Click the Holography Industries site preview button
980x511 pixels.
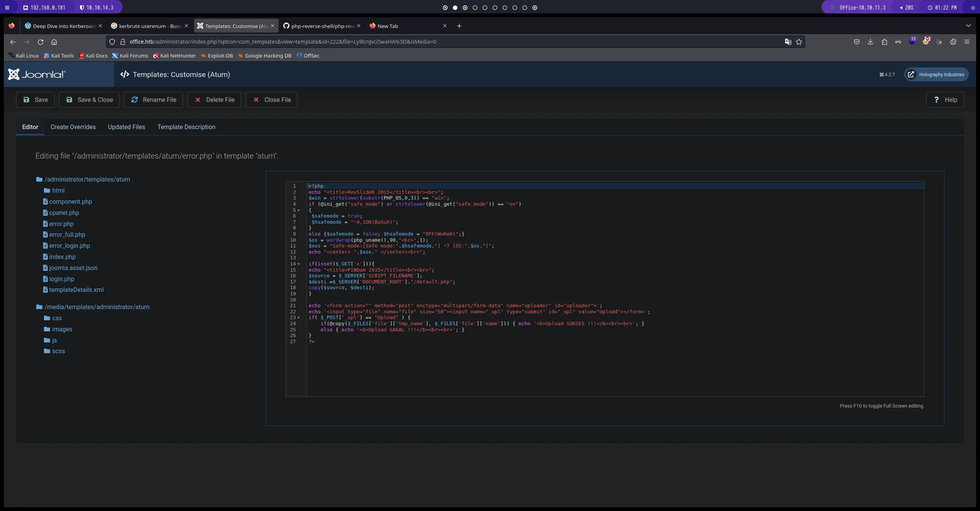coord(936,75)
